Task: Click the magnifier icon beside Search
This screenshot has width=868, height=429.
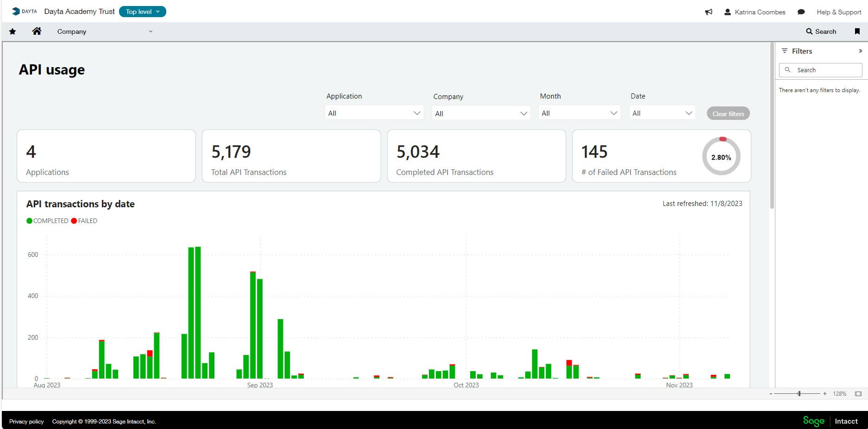Action: (x=809, y=31)
